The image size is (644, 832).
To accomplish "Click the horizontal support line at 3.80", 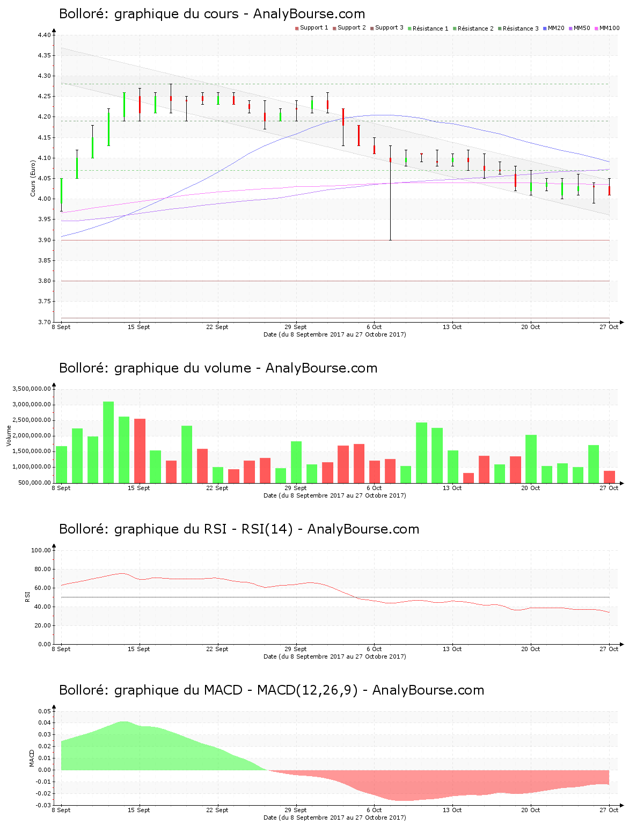I will (335, 281).
